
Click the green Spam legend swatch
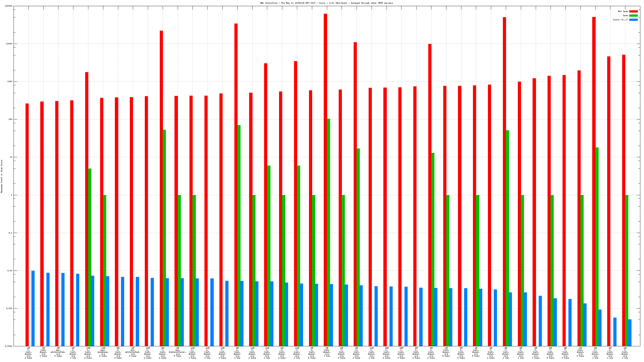point(633,15)
